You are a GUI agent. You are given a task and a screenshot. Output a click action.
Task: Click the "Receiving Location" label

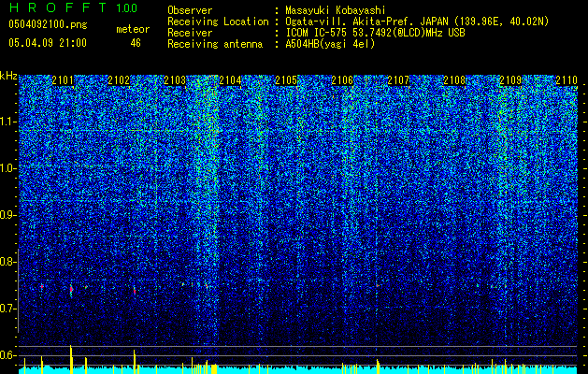click(218, 22)
